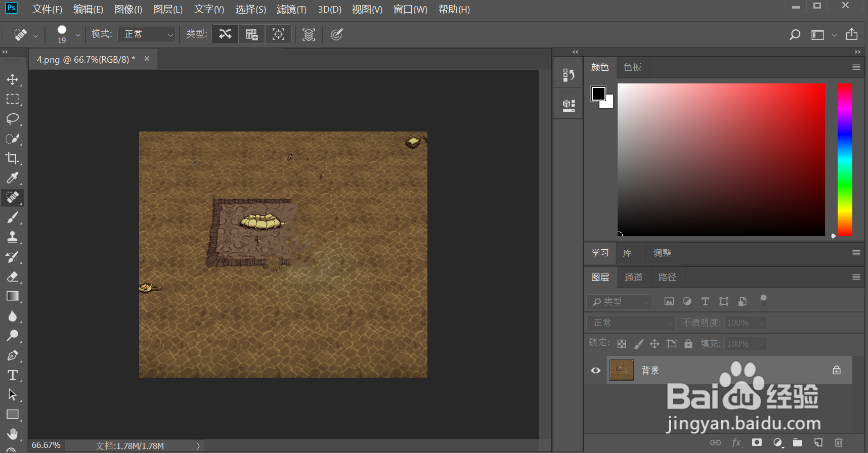Enable Proximity Match type button
868x453 pixels.
[278, 34]
